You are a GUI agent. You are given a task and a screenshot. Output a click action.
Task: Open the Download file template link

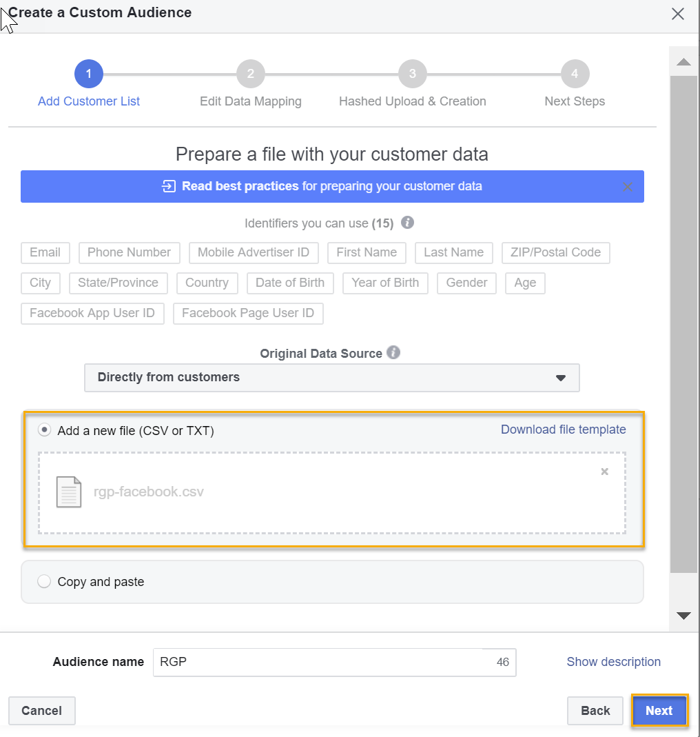click(x=564, y=429)
